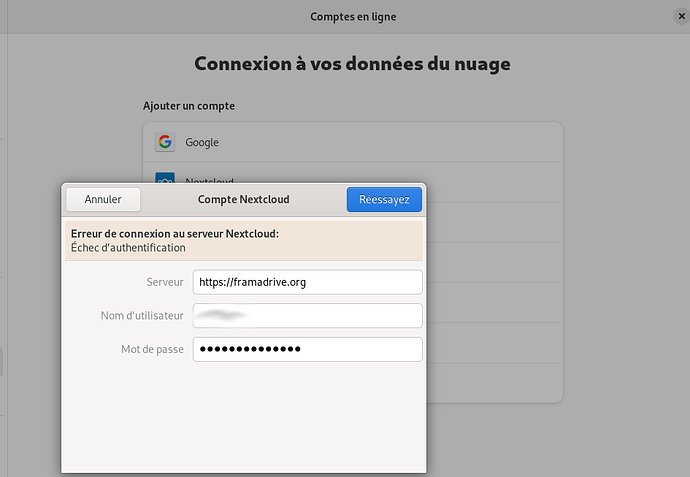Select the Google account row
690x477 pixels.
pos(353,142)
